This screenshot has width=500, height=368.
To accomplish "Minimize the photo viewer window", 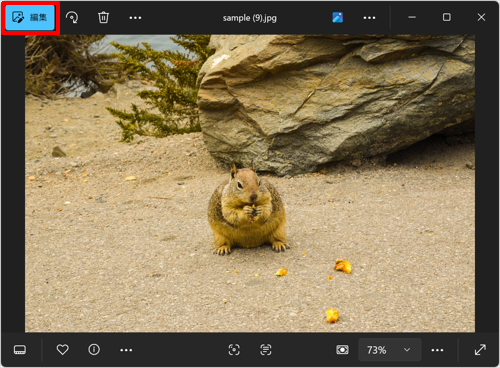I will click(412, 17).
